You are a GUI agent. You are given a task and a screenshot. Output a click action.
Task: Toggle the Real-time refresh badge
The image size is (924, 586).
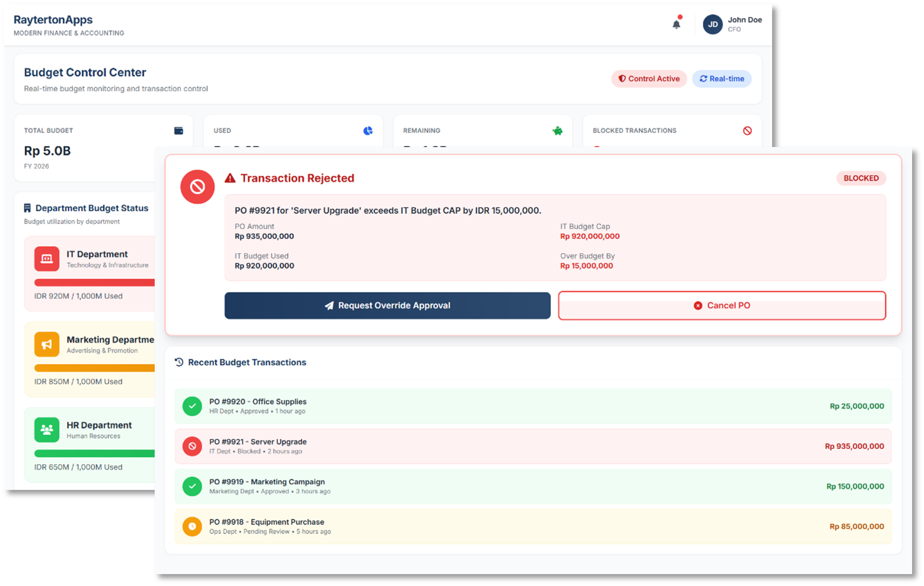point(721,79)
